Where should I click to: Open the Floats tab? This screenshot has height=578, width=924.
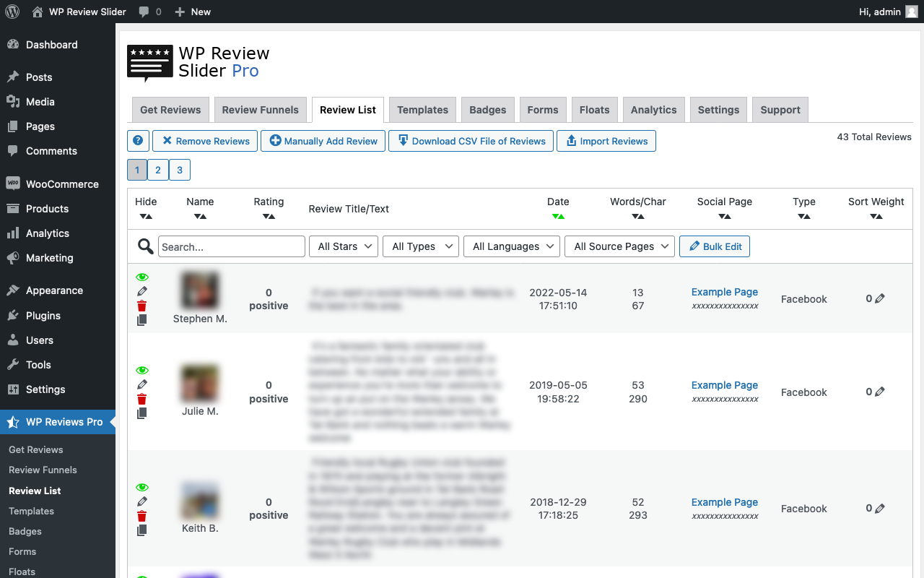[x=595, y=110]
